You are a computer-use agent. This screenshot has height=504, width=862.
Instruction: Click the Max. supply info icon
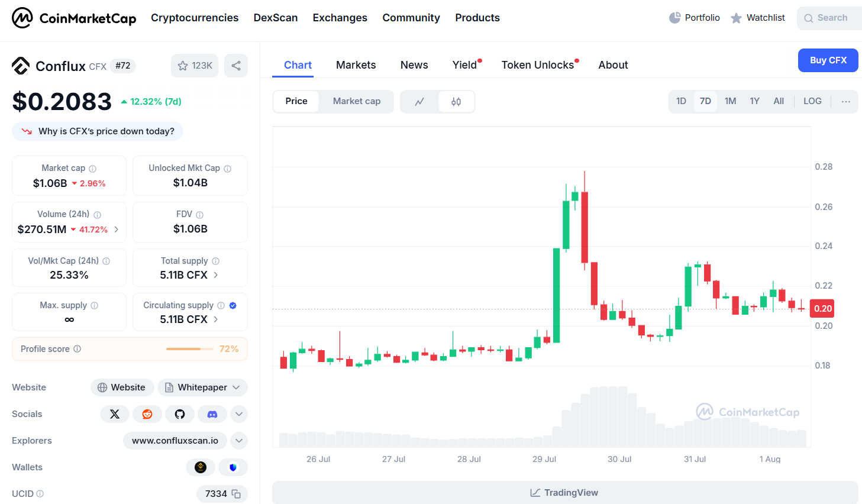[94, 305]
